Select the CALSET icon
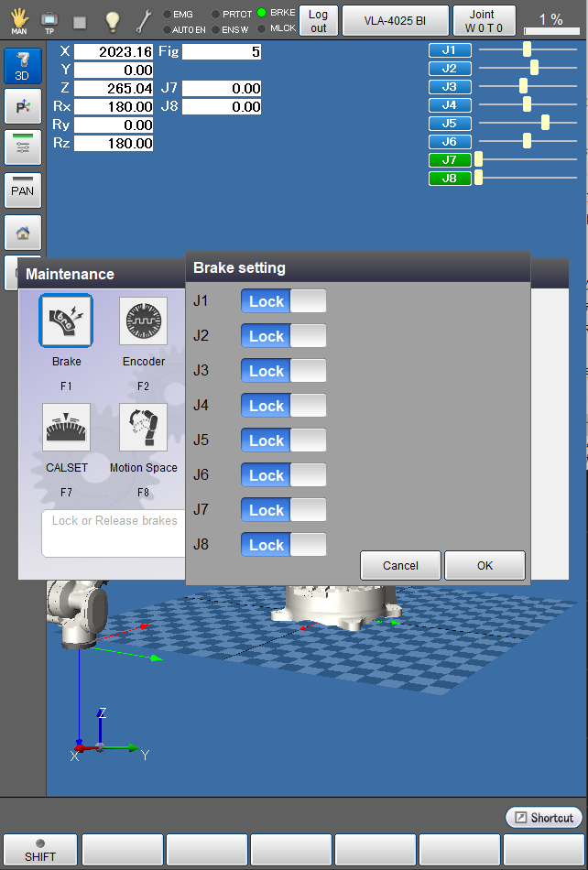Image resolution: width=588 pixels, height=870 pixels. click(66, 428)
